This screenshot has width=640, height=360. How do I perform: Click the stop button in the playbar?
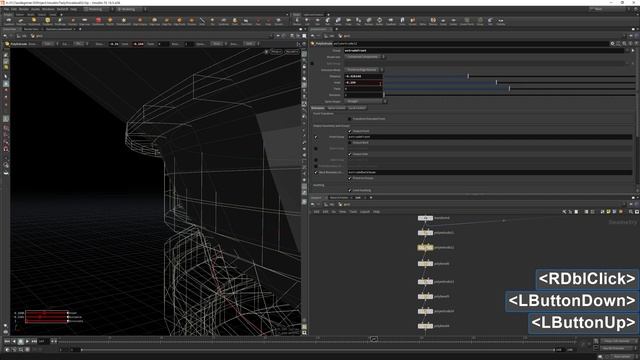click(21, 341)
